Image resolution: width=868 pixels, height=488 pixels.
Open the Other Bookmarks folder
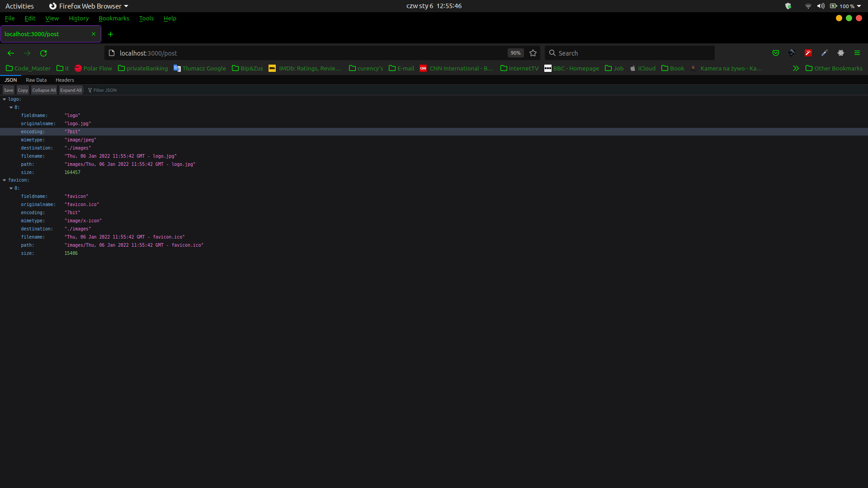coord(834,69)
